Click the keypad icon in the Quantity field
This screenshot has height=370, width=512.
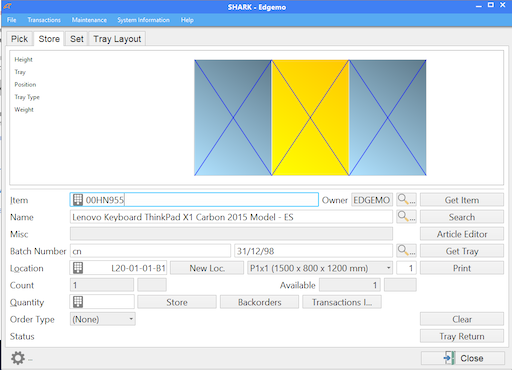pyautogui.click(x=78, y=302)
